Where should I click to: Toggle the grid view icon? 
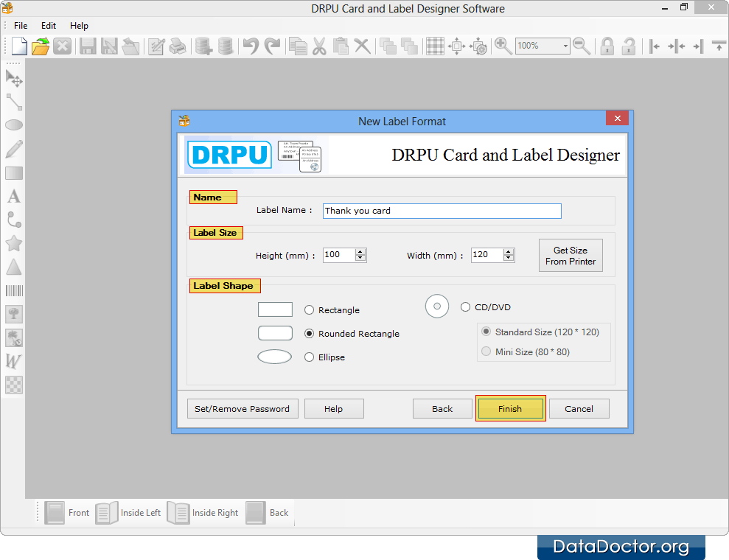(x=435, y=46)
